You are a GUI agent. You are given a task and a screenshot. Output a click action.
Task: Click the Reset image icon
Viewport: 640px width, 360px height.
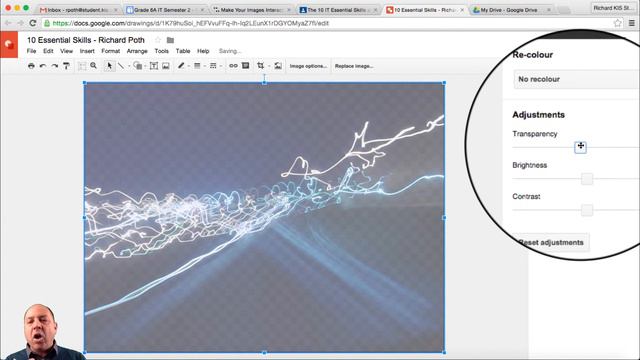[278, 66]
